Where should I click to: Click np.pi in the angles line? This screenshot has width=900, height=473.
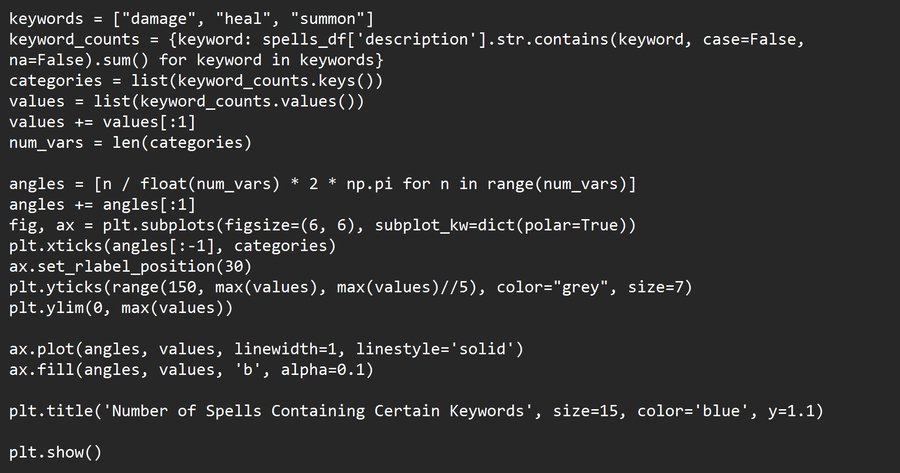coord(368,186)
